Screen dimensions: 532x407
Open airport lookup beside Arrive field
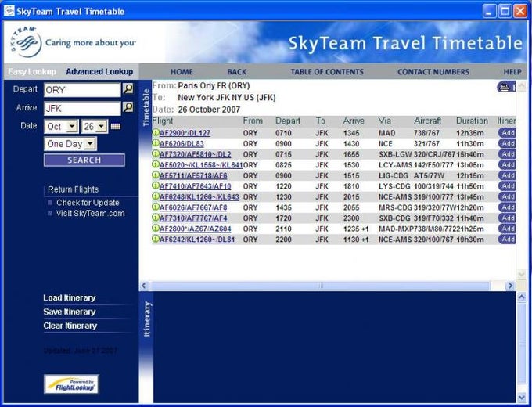click(128, 107)
